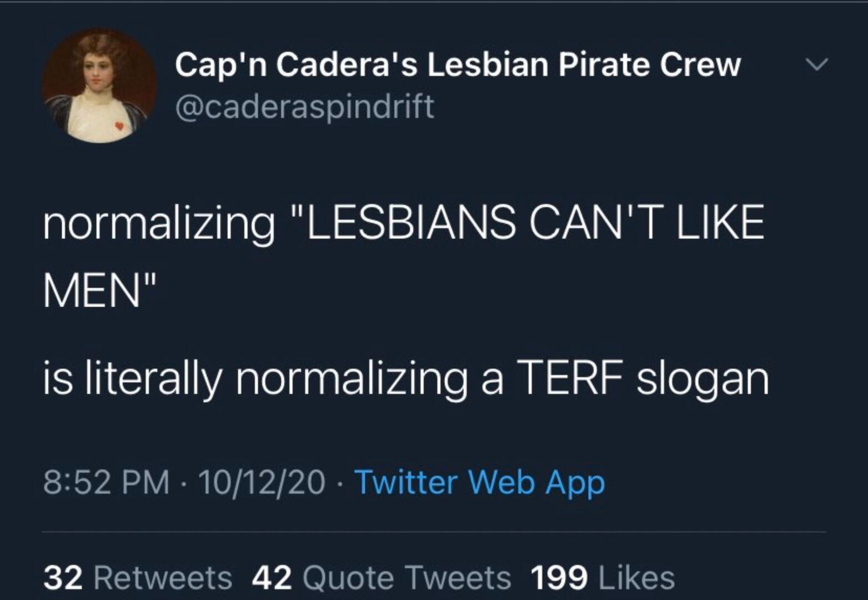Open Cap'n Cadera's Lesbian Pirate Crew profile
This screenshot has height=600, width=868.
click(458, 64)
